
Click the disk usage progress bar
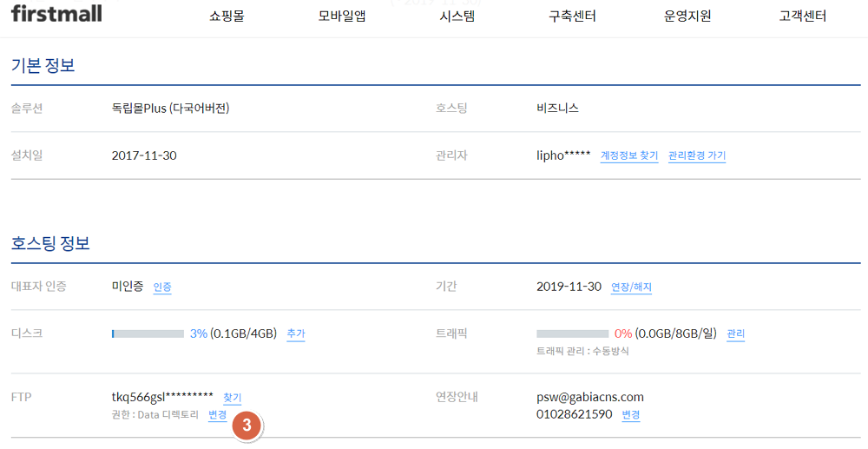click(x=148, y=333)
